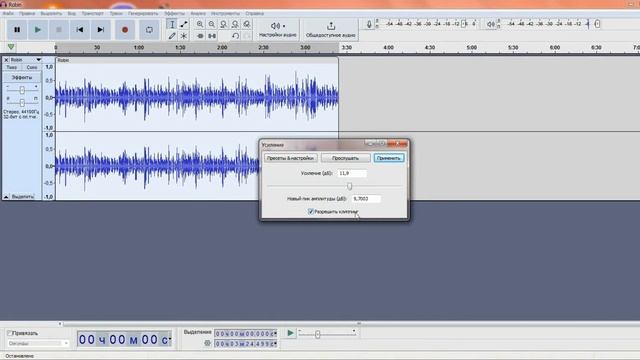Click Fit project to width zoom
Viewport: 640px width, 360px height.
point(235,24)
